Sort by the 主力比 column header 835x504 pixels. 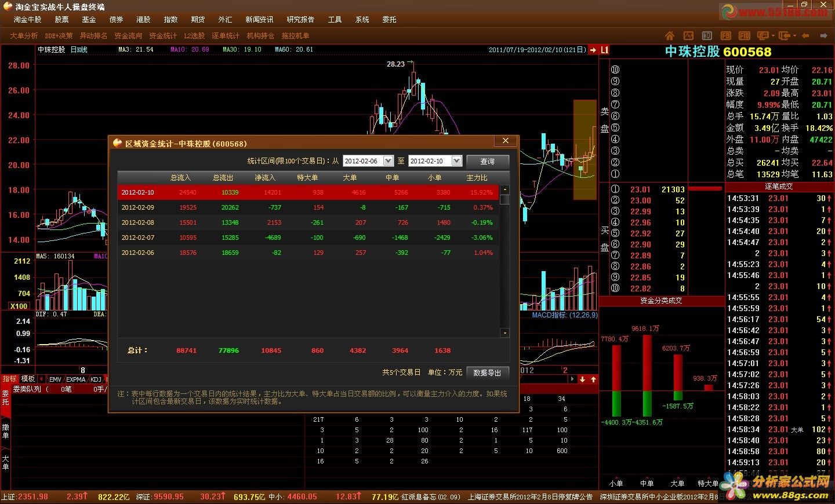pos(477,178)
